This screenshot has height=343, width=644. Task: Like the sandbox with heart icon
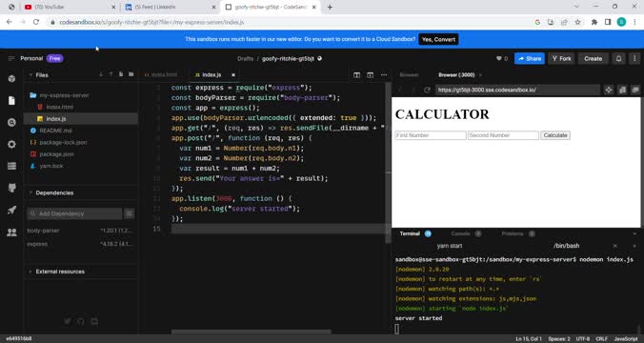click(499, 59)
